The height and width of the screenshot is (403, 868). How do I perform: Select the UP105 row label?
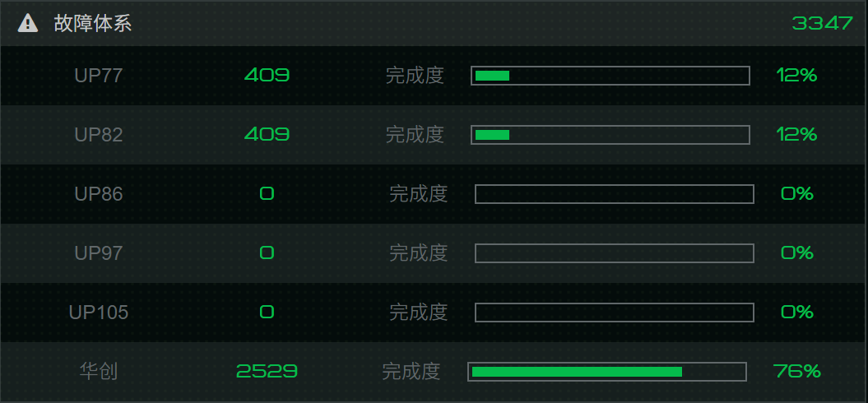[x=99, y=313]
